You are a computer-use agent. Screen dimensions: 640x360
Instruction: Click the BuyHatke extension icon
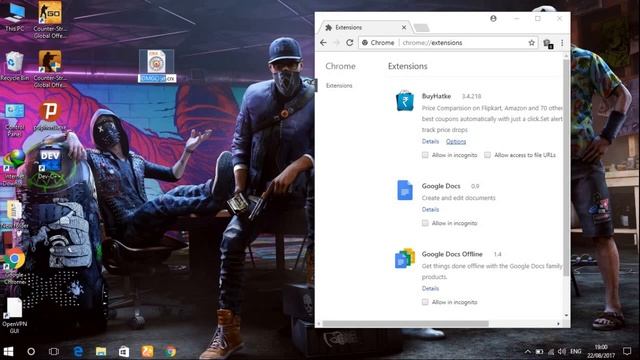point(404,100)
